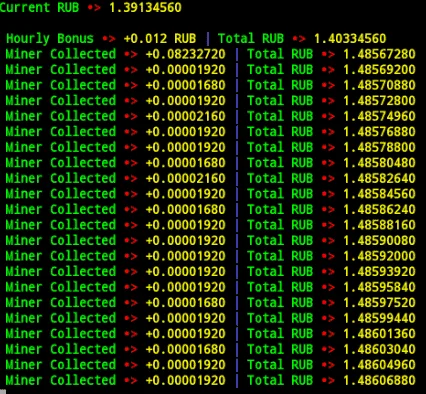Viewport: 426px width, 394px height.
Task: Click +0.00001680 in the row totaling 1.48586240
Action: pyautogui.click(x=186, y=209)
